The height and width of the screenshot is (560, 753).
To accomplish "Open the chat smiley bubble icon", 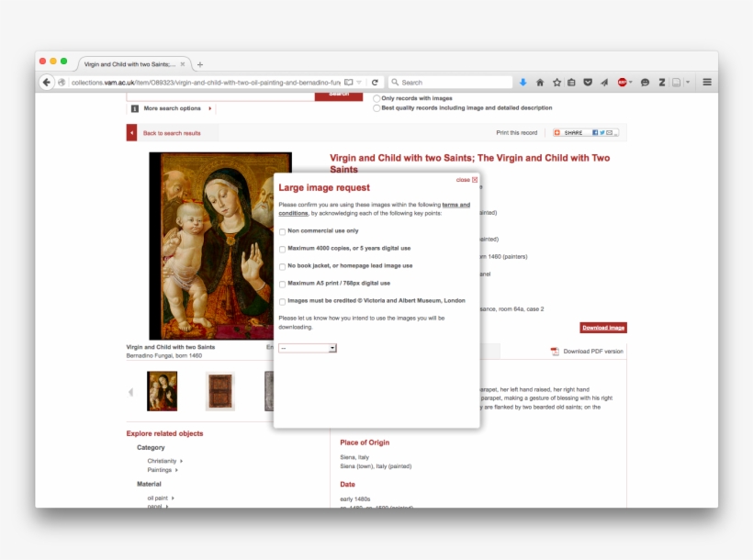I will click(645, 82).
